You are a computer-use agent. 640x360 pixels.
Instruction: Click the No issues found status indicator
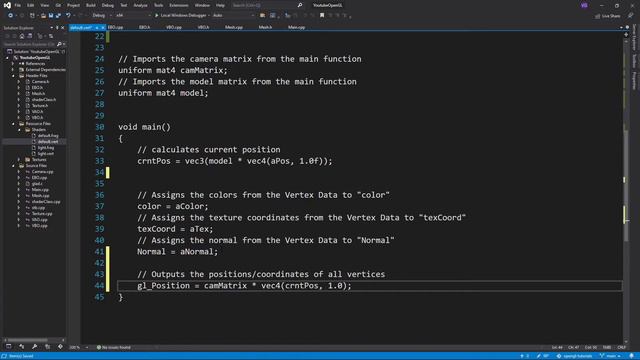113,347
